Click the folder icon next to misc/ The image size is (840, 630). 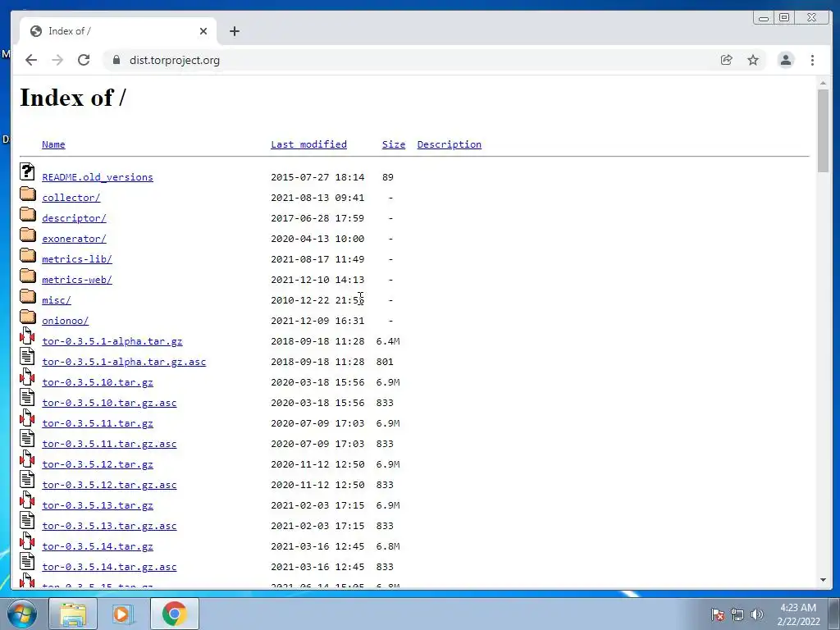pos(27,296)
